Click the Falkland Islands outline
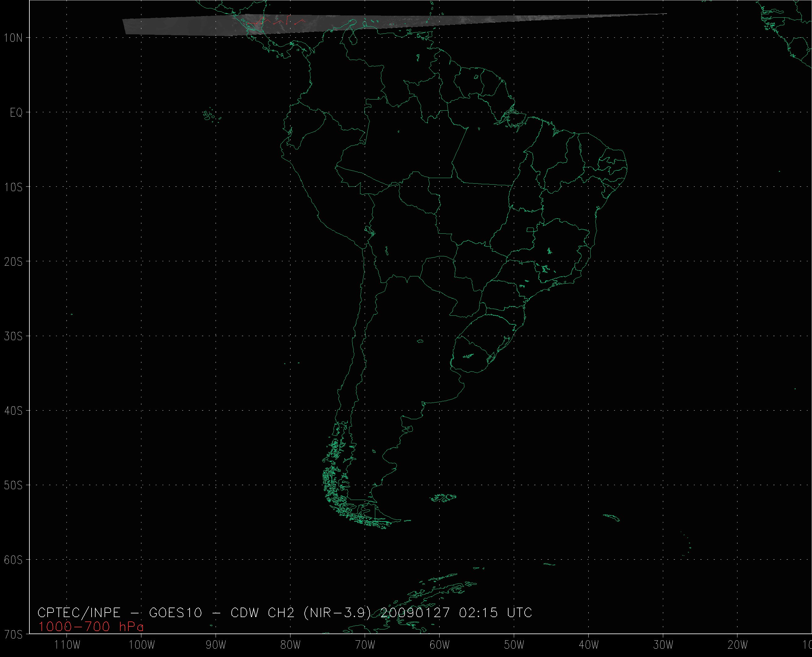 444,498
